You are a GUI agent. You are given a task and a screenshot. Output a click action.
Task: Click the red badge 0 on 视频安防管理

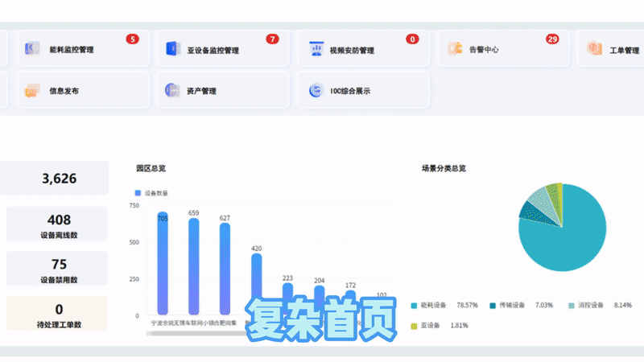(412, 39)
